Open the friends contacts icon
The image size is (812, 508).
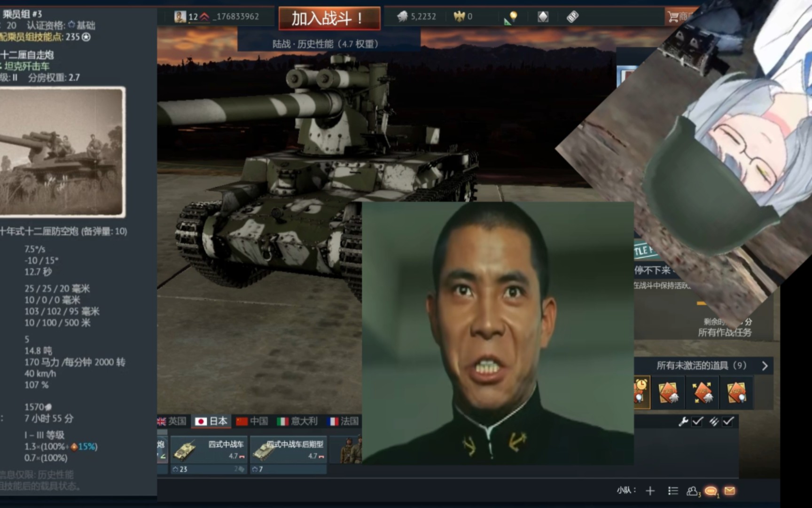[693, 491]
